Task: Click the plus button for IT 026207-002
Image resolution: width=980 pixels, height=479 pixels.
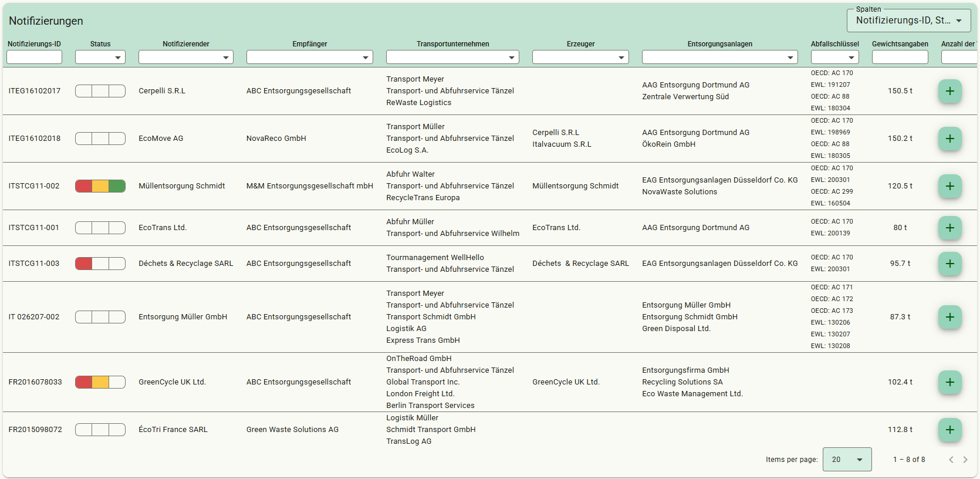Action: pyautogui.click(x=949, y=317)
